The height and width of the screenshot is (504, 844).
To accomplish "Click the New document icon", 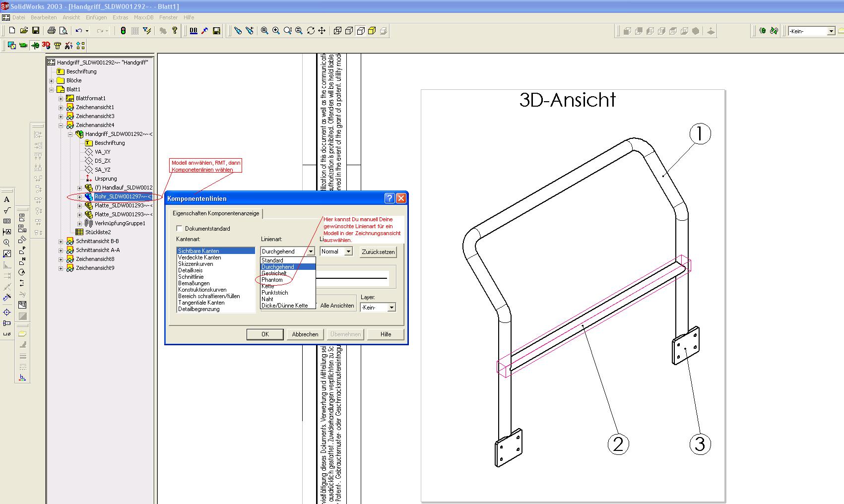I will pos(12,31).
